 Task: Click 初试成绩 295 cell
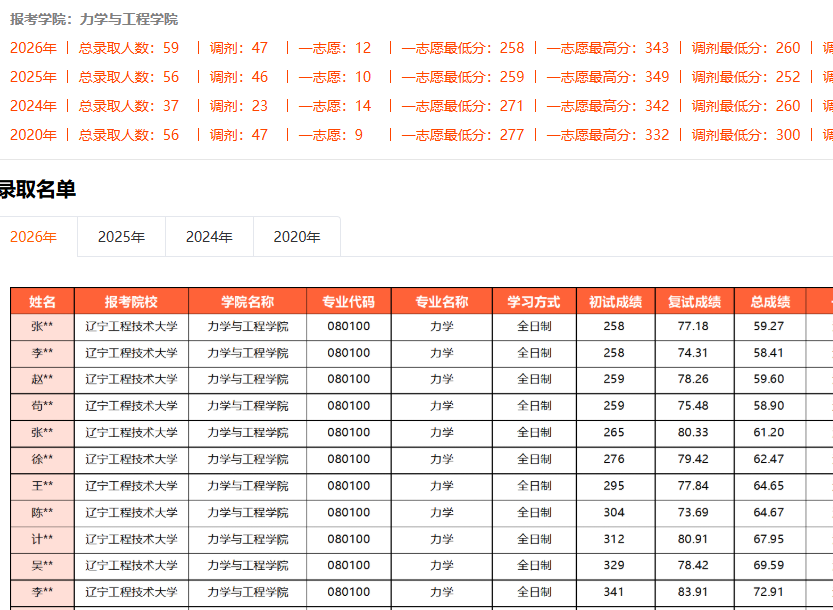coord(614,486)
